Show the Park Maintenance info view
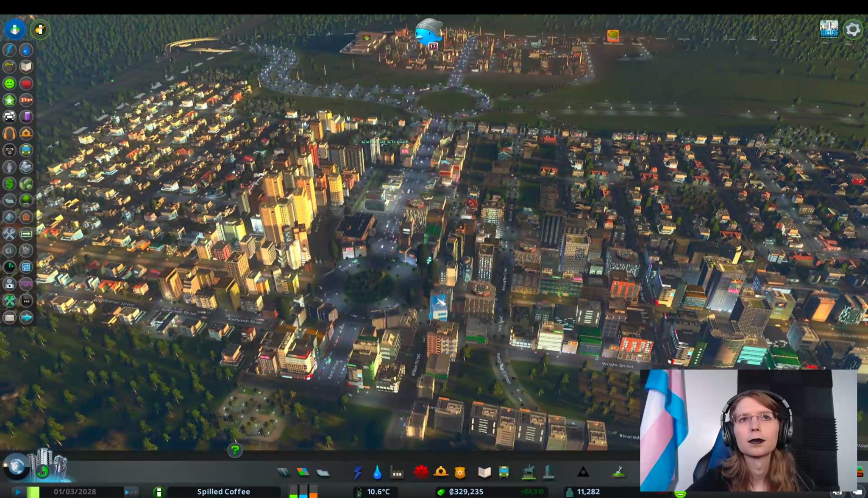868x498 pixels. tap(9, 301)
